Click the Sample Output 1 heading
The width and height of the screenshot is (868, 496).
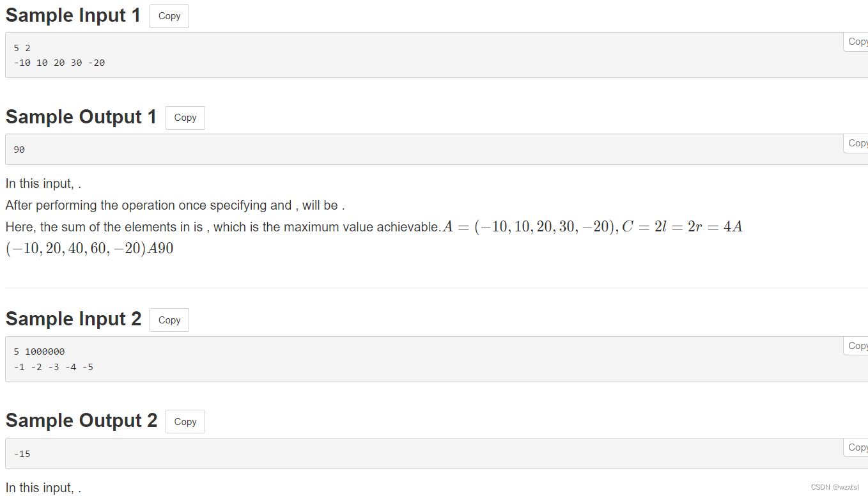click(x=81, y=117)
